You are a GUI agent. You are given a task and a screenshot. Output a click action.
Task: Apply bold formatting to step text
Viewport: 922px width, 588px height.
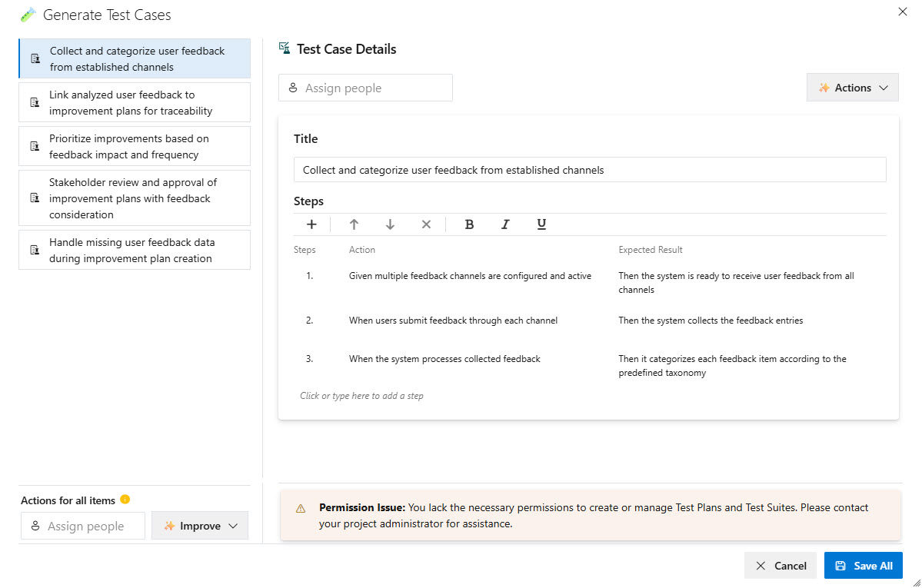(x=469, y=224)
